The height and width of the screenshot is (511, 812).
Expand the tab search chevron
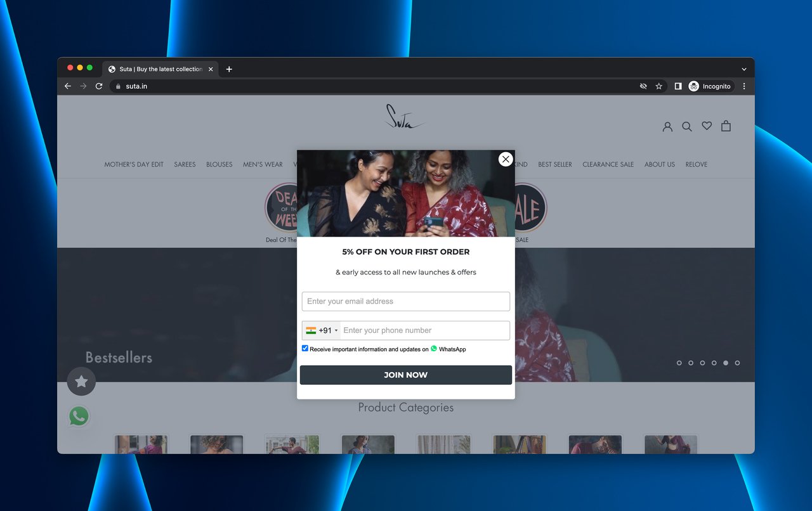(744, 69)
